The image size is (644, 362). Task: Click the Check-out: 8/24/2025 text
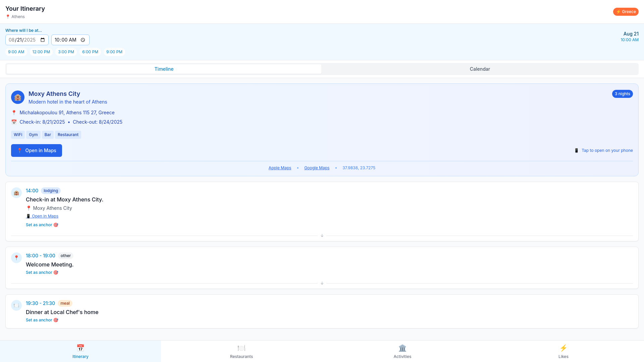98,122
